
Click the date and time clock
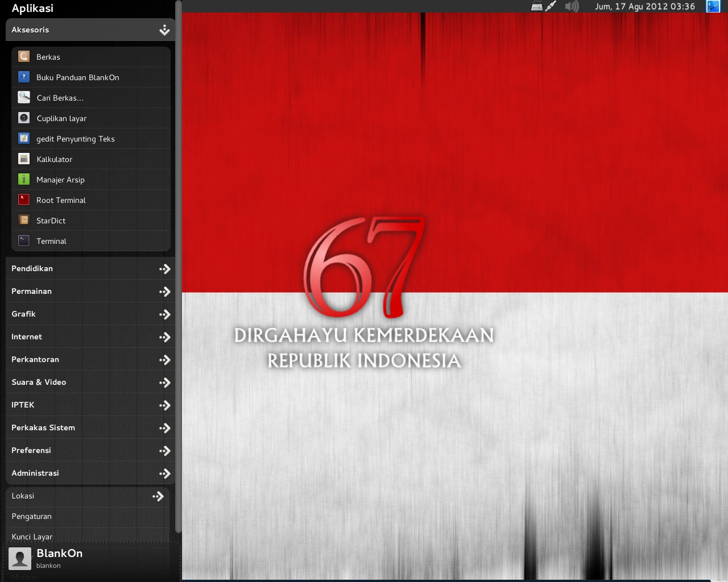coord(644,7)
